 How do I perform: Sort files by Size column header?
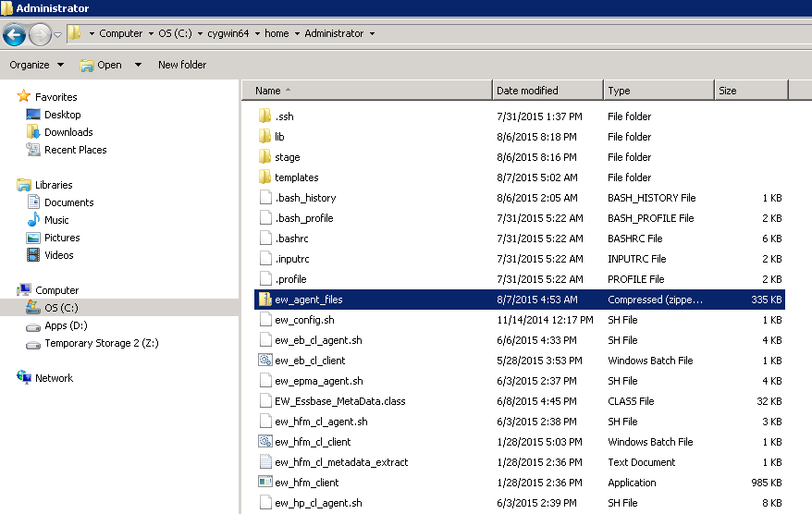[x=728, y=91]
